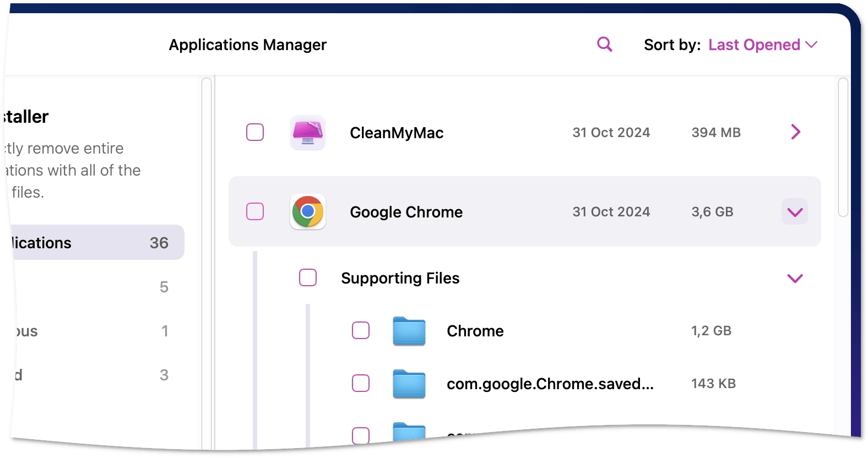Screen dimensions: 868x458
Task: Click the sidebar panel scrollbar
Action: coord(207,263)
